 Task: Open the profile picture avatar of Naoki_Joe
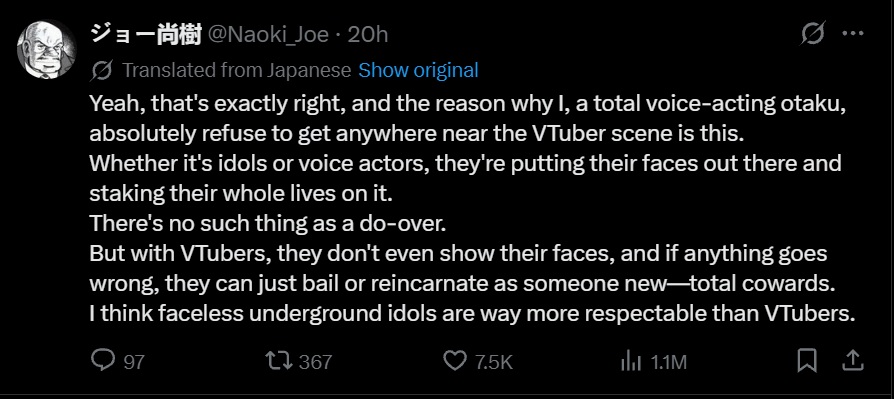(46, 49)
